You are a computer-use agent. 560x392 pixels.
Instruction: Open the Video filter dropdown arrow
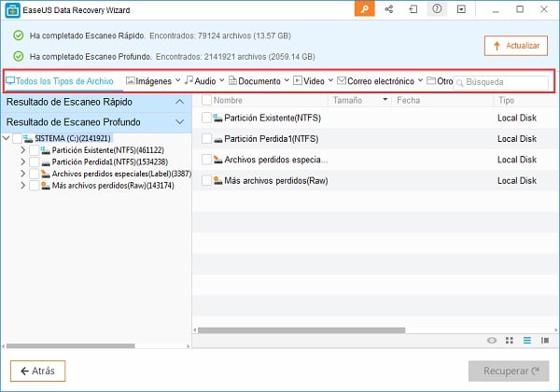coord(330,80)
